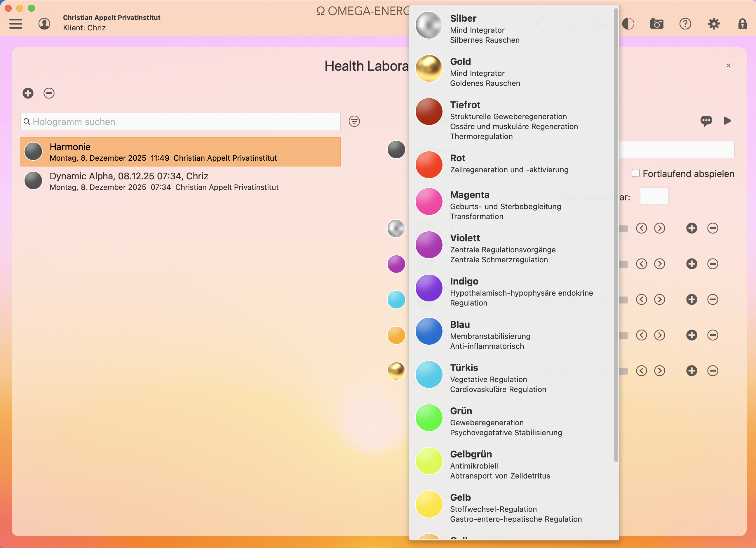Open the camera screenshot tool
Image resolution: width=756 pixels, height=548 pixels.
(656, 24)
